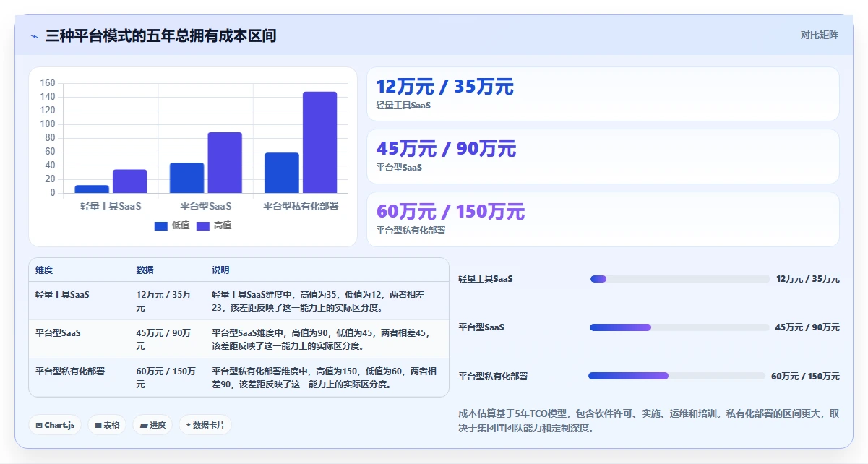Select the 12万元 / 35万元 data card
Screen dimensions: 868x464
coord(603,94)
